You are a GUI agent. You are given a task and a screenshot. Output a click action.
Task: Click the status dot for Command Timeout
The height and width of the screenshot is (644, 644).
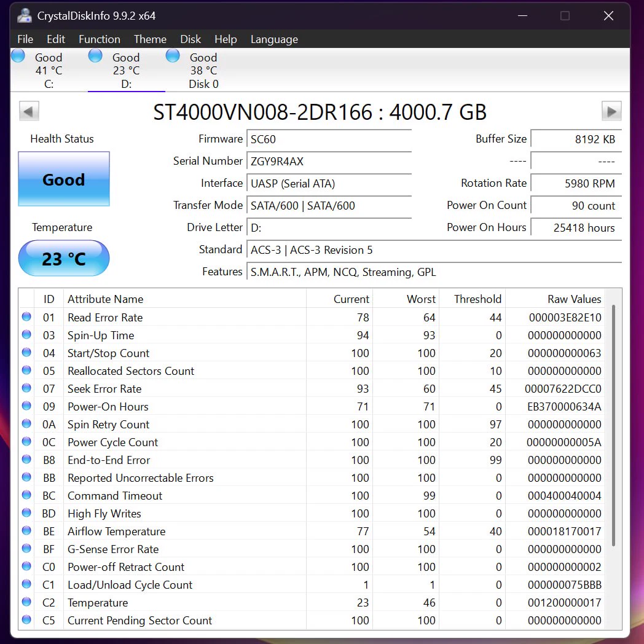coord(26,495)
